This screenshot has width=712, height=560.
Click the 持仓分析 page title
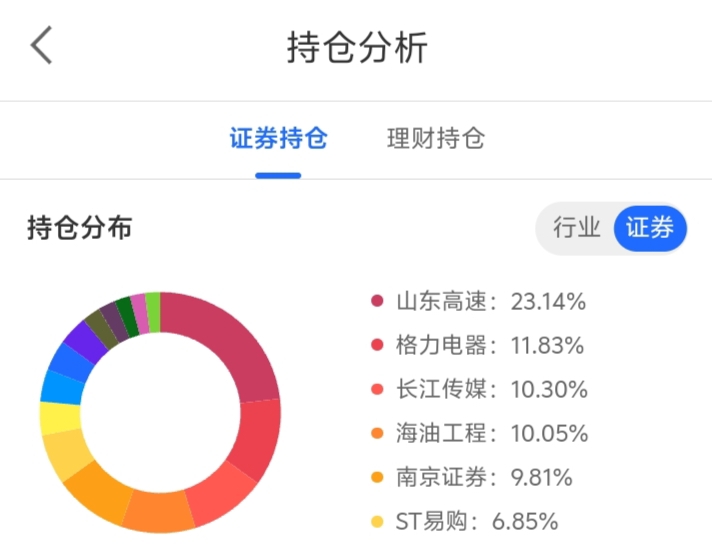(x=357, y=47)
